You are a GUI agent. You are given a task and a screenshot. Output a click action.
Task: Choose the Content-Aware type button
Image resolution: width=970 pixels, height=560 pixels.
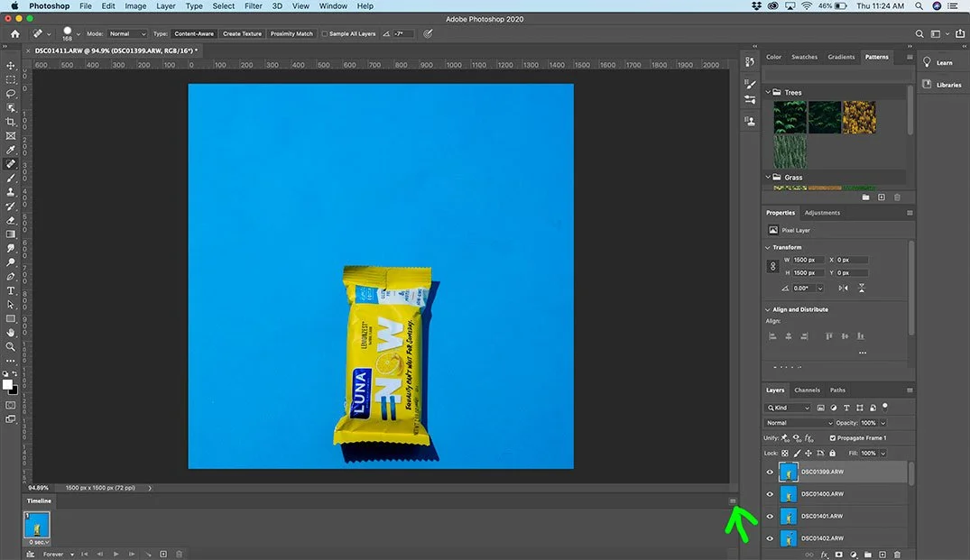pyautogui.click(x=194, y=34)
